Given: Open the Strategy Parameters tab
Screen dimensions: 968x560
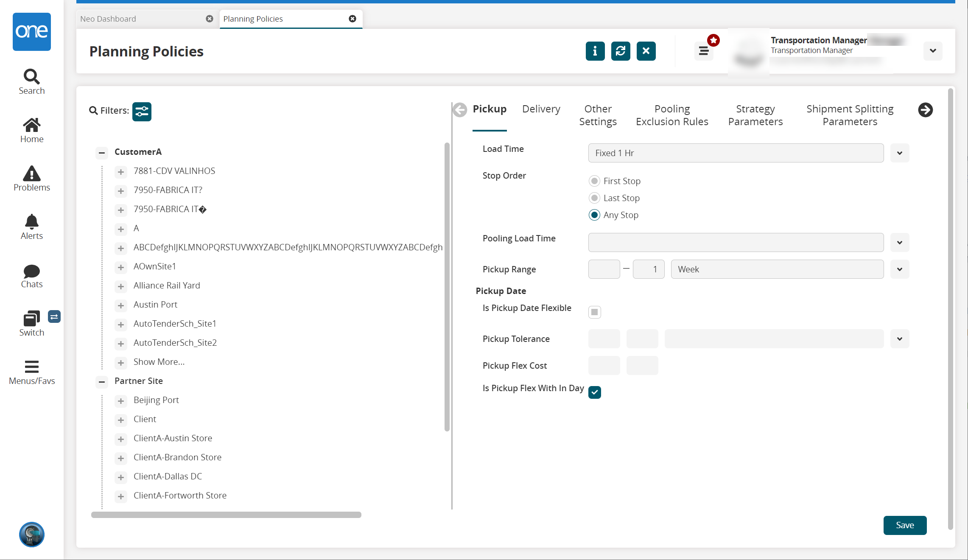Looking at the screenshot, I should pos(755,115).
